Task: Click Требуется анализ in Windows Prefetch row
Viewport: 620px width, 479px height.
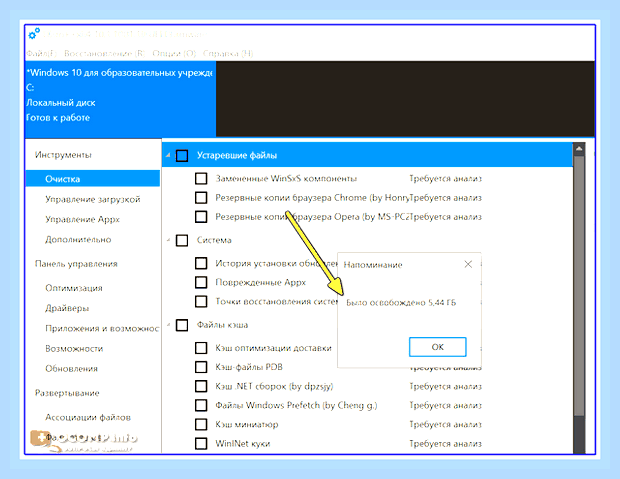Action: [x=446, y=405]
